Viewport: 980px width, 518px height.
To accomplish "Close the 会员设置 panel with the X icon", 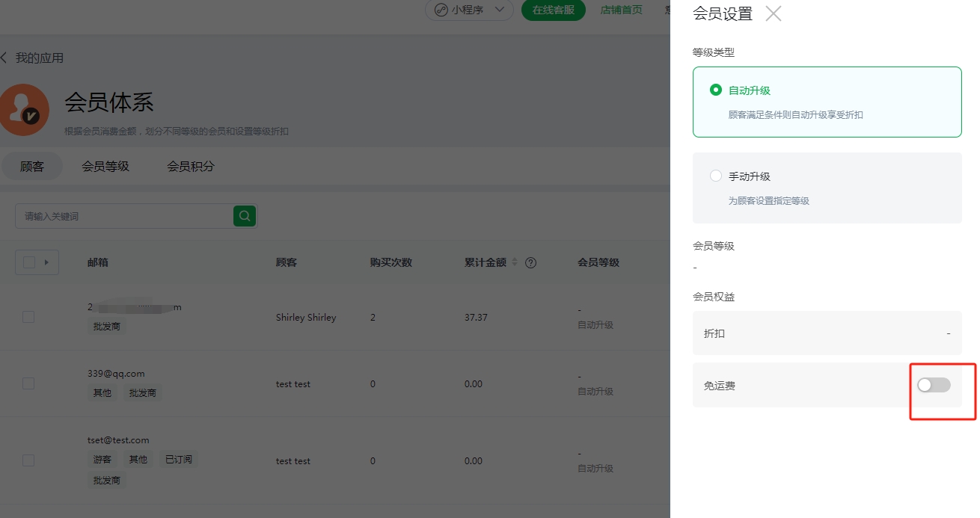I will tap(774, 13).
